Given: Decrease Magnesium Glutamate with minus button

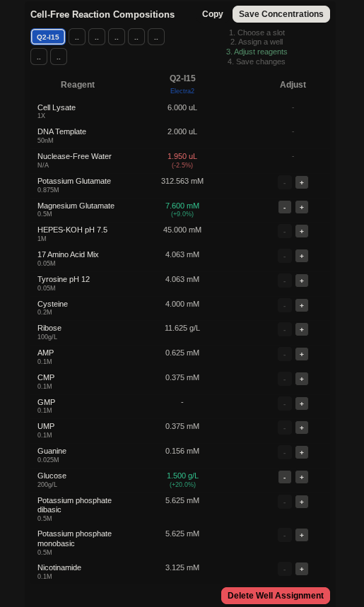Looking at the screenshot, I should coord(285,207).
